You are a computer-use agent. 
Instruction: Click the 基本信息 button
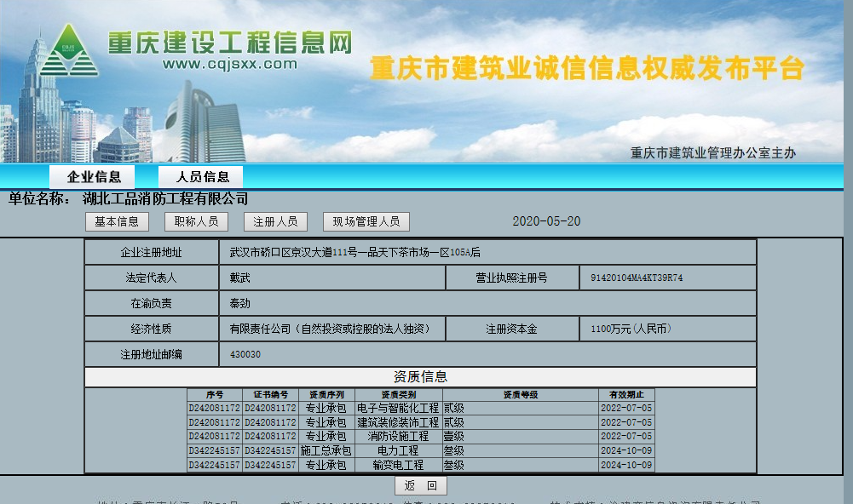point(117,222)
